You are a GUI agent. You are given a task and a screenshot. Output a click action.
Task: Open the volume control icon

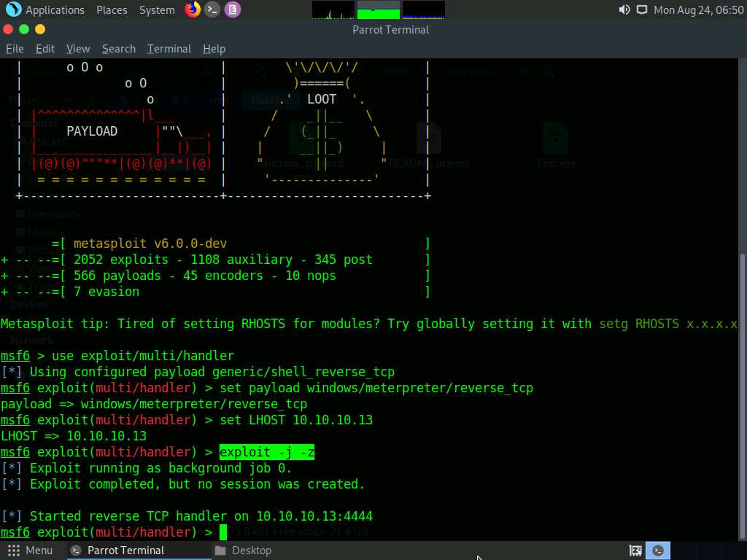pyautogui.click(x=624, y=10)
